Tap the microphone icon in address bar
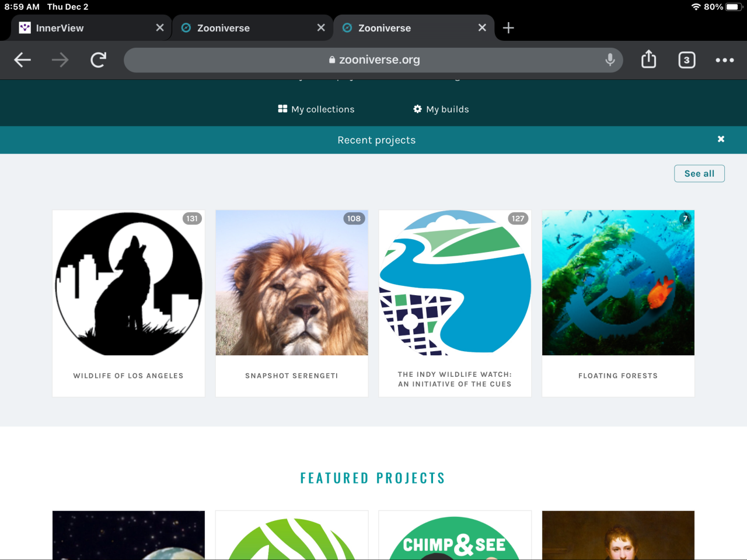The image size is (747, 560). (x=610, y=60)
